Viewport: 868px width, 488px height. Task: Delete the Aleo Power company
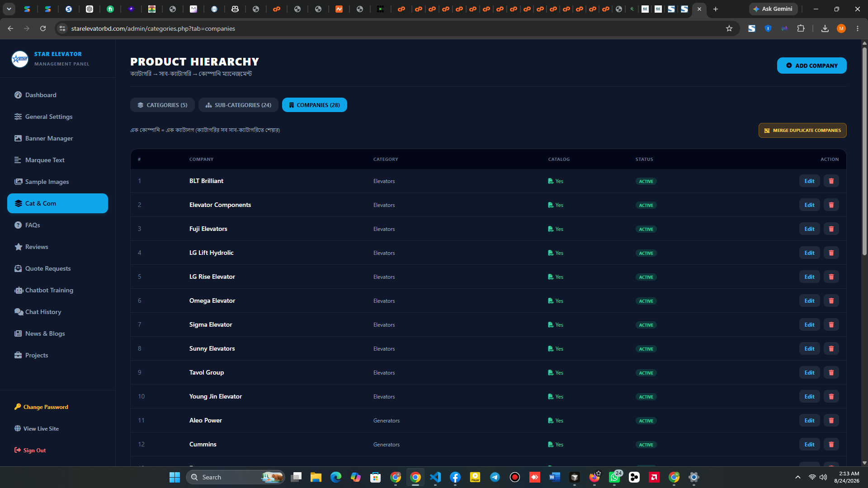(x=831, y=421)
